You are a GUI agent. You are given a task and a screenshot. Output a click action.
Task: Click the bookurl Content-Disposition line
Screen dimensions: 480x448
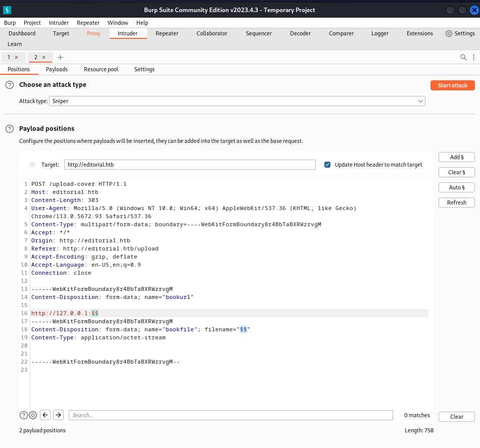coord(112,297)
